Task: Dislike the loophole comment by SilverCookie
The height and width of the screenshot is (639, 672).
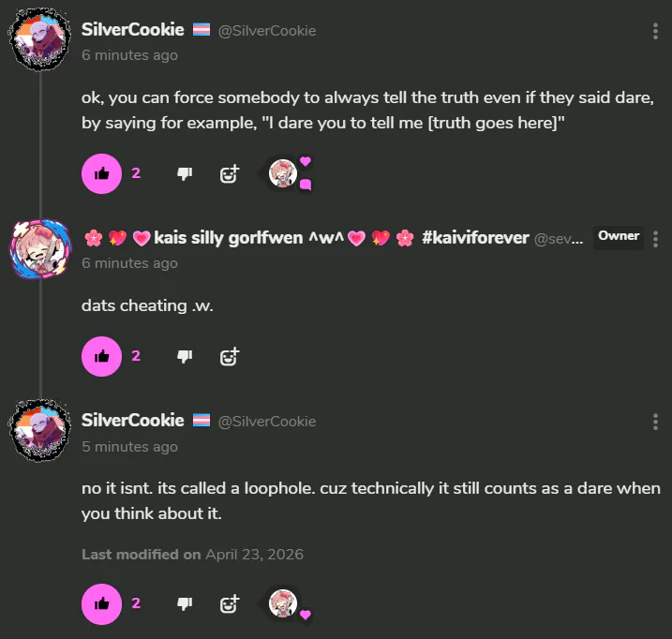Action: pos(185,603)
